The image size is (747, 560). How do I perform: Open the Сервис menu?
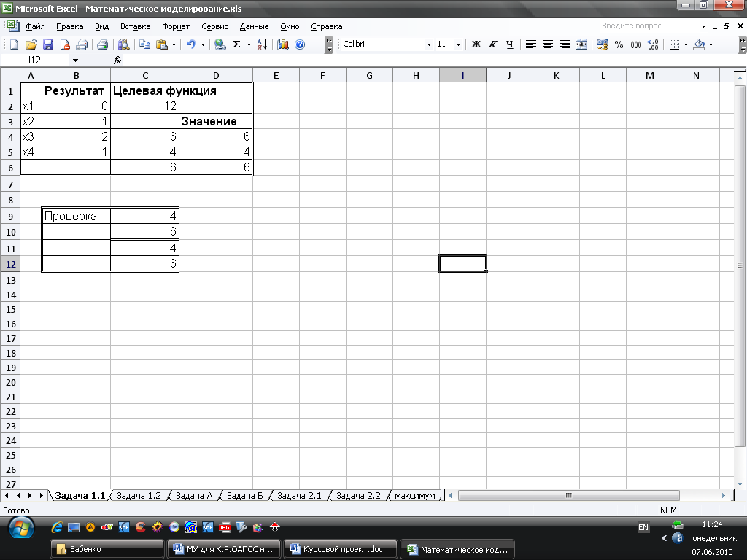[x=214, y=26]
